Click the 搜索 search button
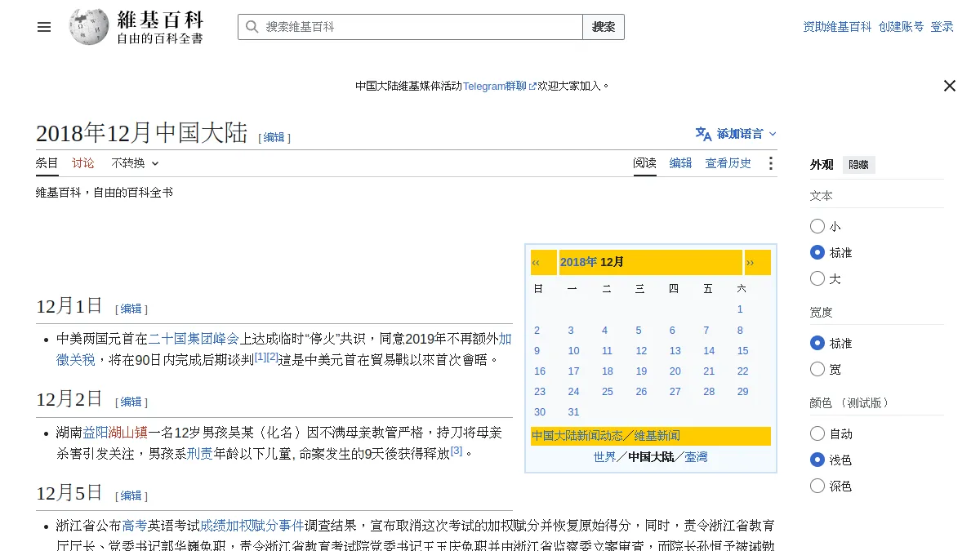980x551 pixels. 604,27
